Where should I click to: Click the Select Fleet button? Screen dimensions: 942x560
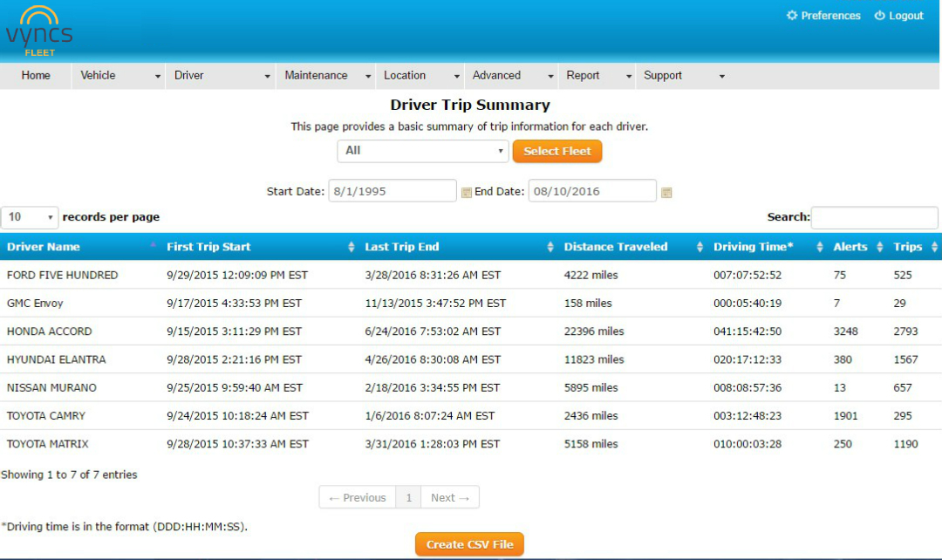[x=556, y=152]
